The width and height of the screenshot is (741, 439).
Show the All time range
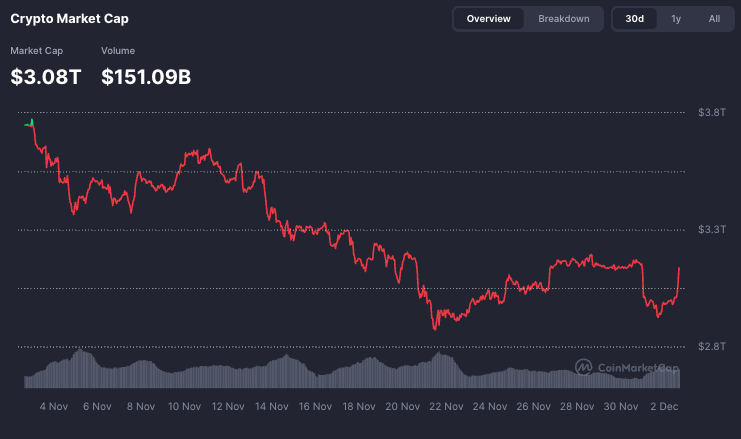(714, 19)
